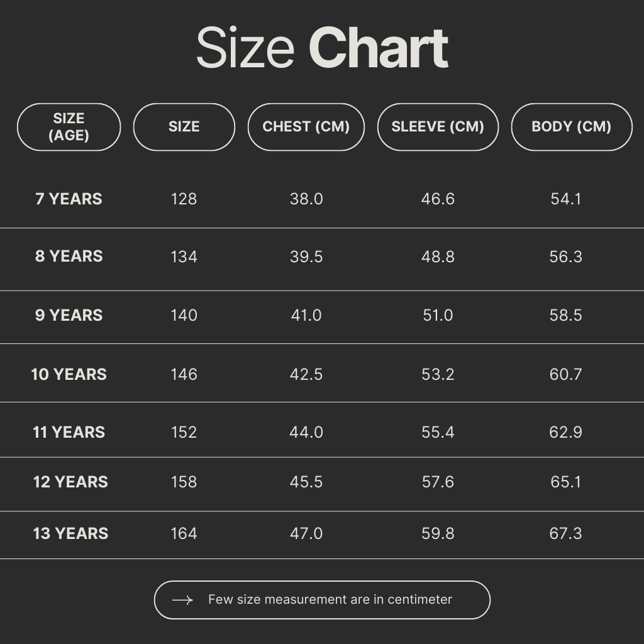Image resolution: width=644 pixels, height=644 pixels.
Task: Select the CHEST (CM) column header
Action: pyautogui.click(x=306, y=127)
